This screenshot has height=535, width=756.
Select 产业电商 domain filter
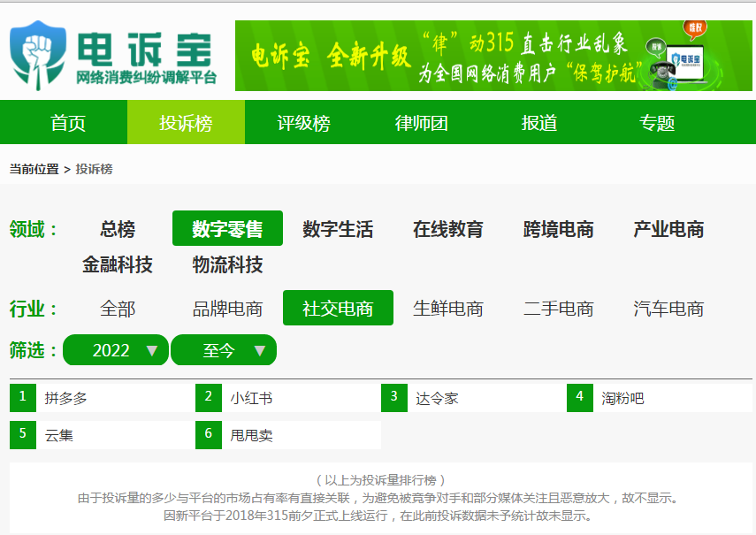coord(668,228)
